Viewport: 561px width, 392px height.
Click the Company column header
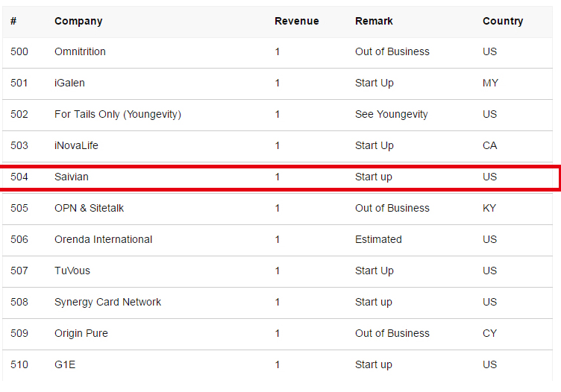point(78,21)
